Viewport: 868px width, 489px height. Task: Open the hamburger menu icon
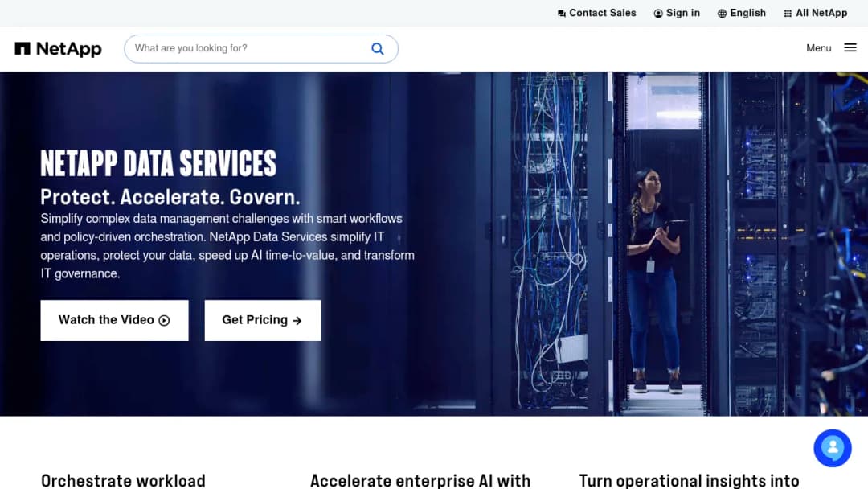coord(850,48)
